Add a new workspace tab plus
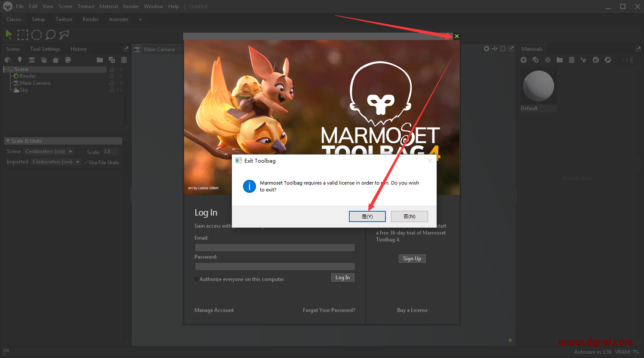Screen dimensions: 644x358 pos(140,19)
